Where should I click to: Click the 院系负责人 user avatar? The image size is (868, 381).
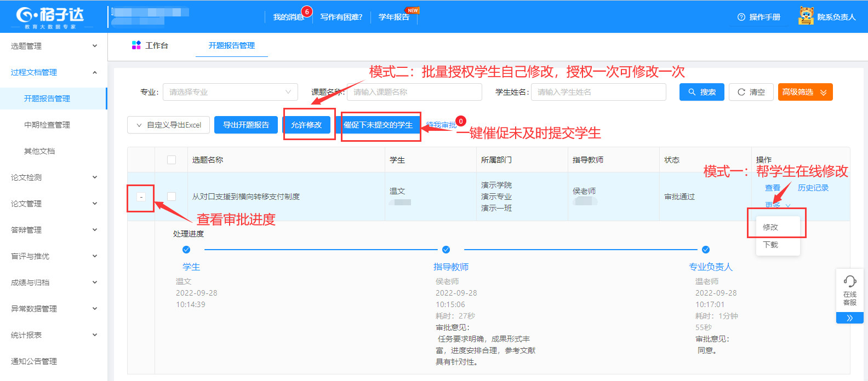(806, 16)
